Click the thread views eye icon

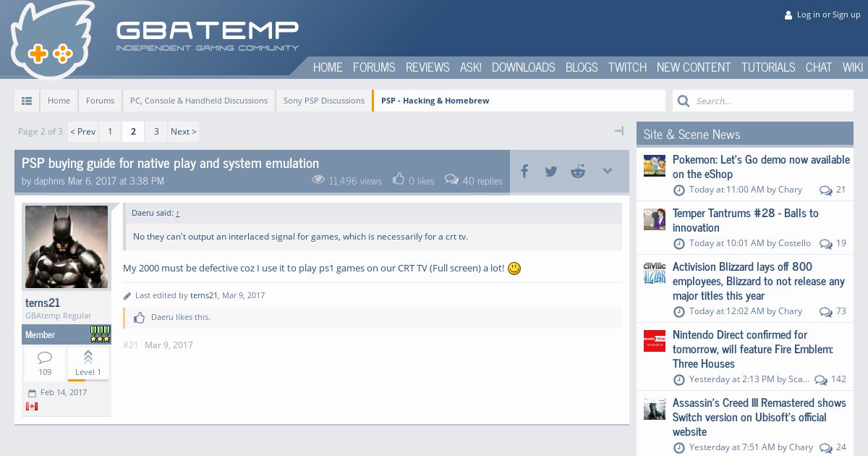click(318, 180)
